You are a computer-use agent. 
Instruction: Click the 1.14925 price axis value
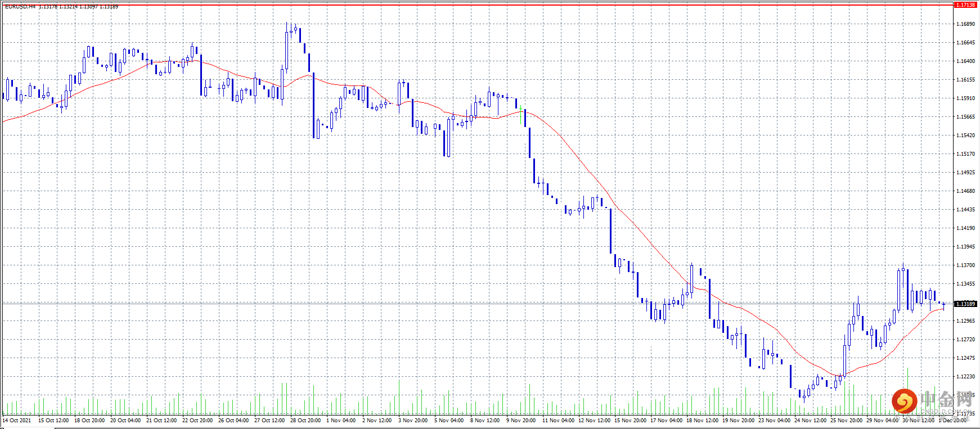point(965,173)
